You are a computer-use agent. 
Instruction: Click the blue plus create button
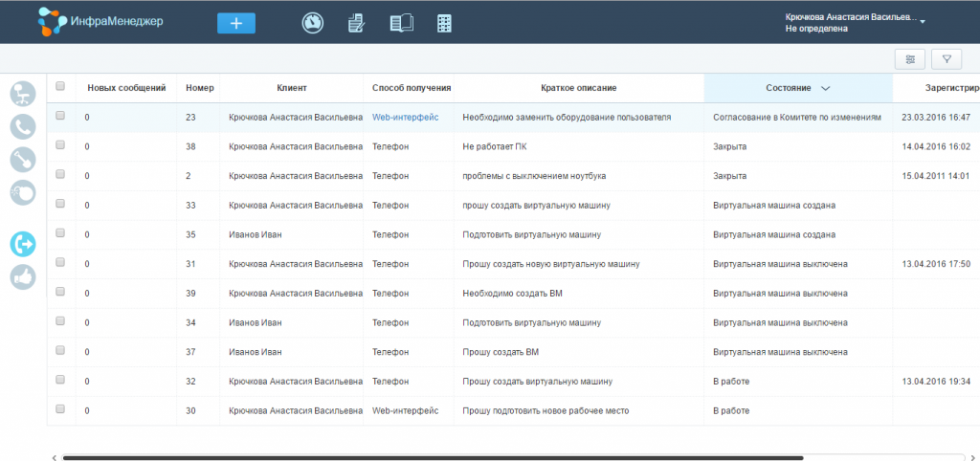click(x=236, y=23)
